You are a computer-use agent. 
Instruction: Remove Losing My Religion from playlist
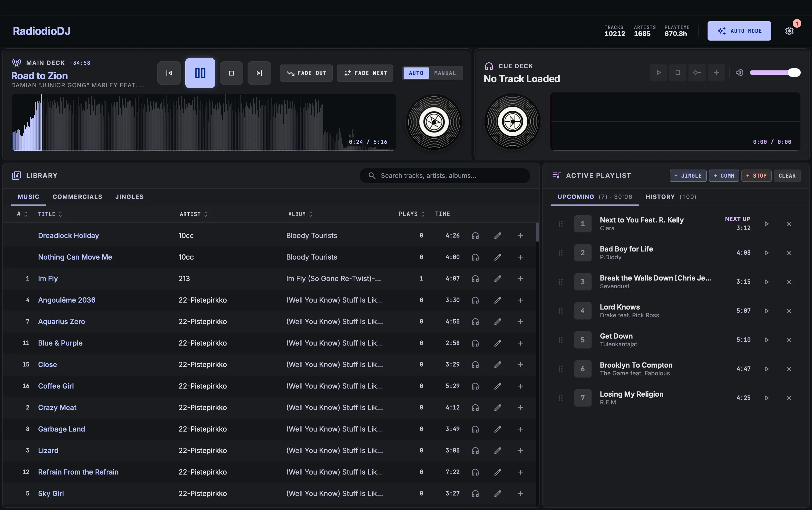click(x=789, y=398)
